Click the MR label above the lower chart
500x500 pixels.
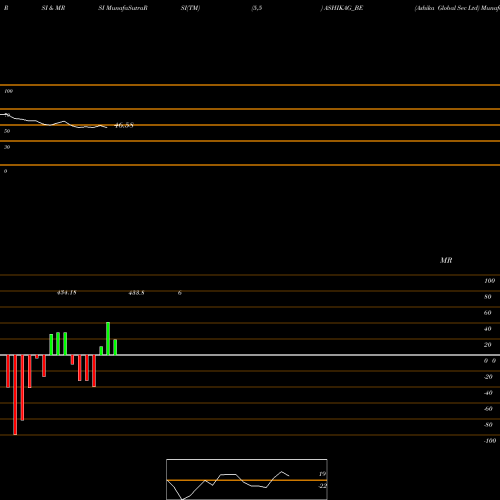[x=446, y=260]
